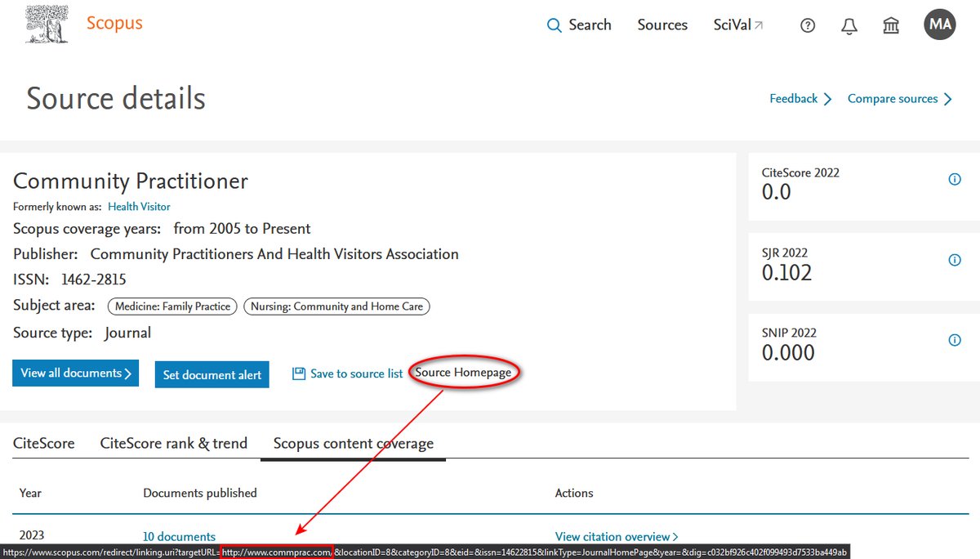Click the SciVal external arrow icon
This screenshot has height=559, width=980.
click(759, 25)
